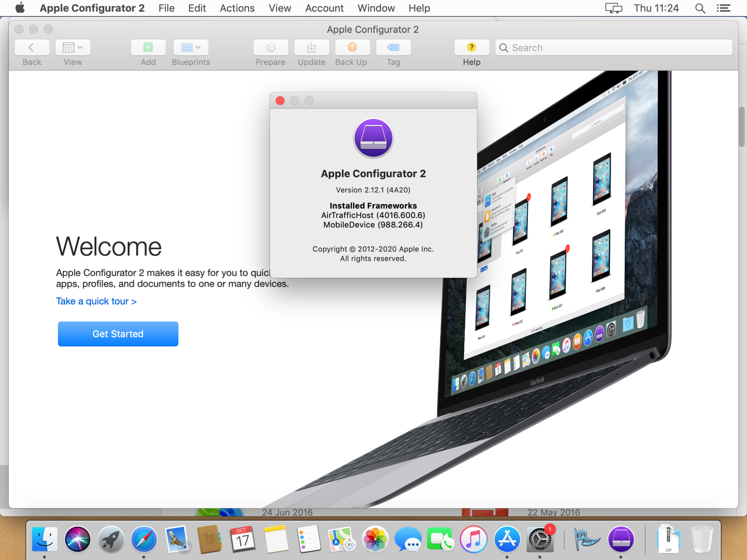Follow the Take a quick tour link
747x560 pixels.
(96, 301)
